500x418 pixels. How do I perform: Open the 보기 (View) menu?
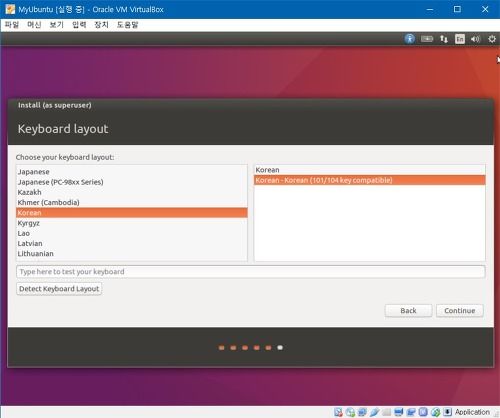(x=56, y=25)
